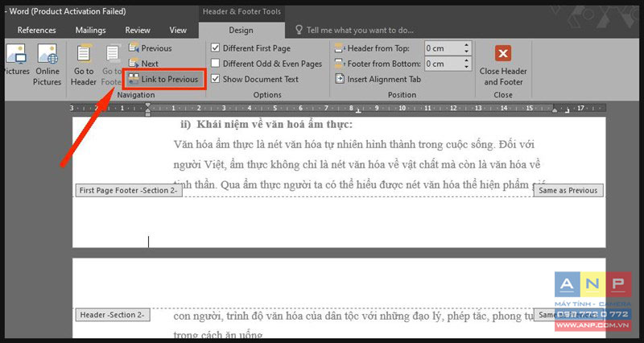The image size is (644, 343).
Task: Increase Footer from Bottom value
Action: (467, 60)
